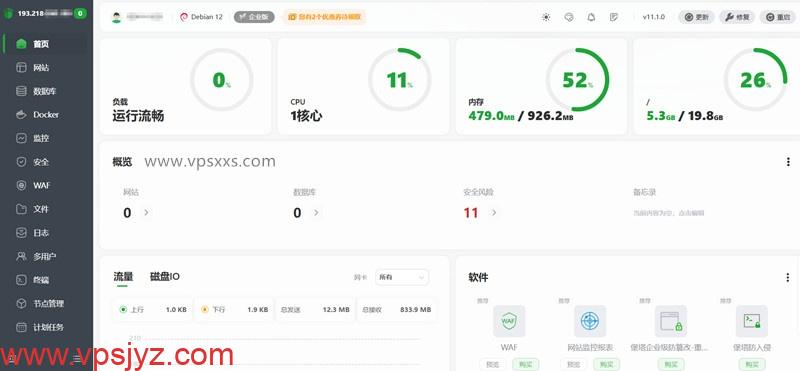
Task: Click the user avatar icon
Action: point(117,17)
